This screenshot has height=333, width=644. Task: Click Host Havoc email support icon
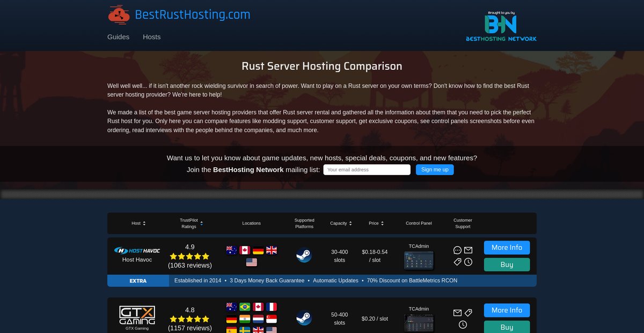[x=468, y=250]
